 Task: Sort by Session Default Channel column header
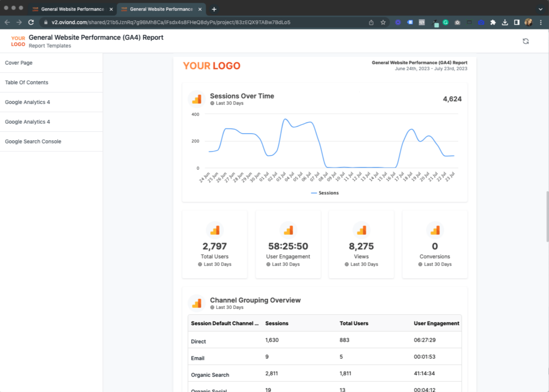tap(225, 323)
